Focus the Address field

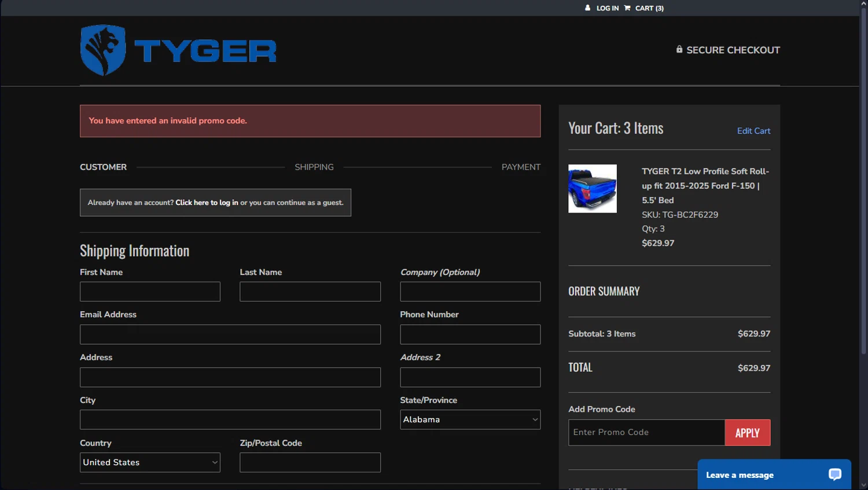click(230, 377)
